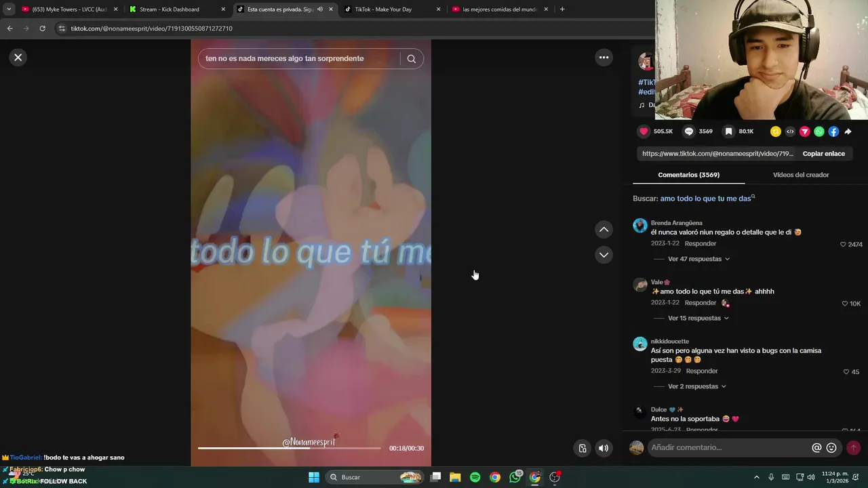Open volume control in system tray

[x=811, y=477]
